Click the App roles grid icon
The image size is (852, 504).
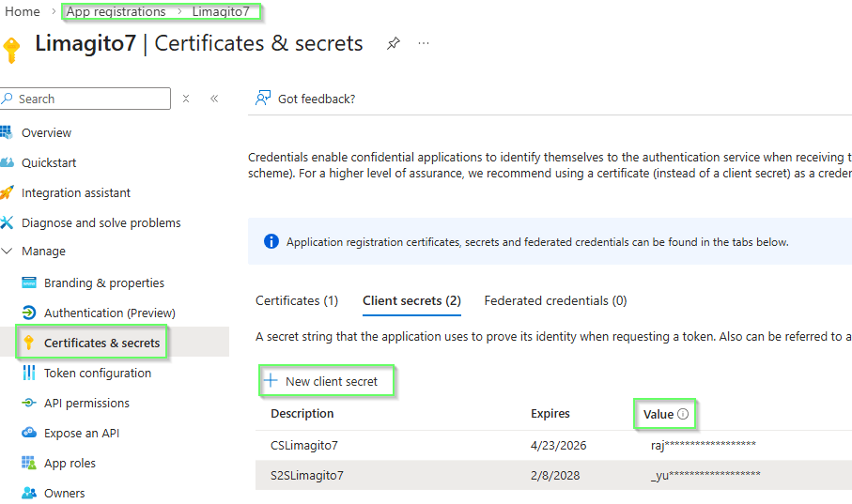pyautogui.click(x=29, y=463)
